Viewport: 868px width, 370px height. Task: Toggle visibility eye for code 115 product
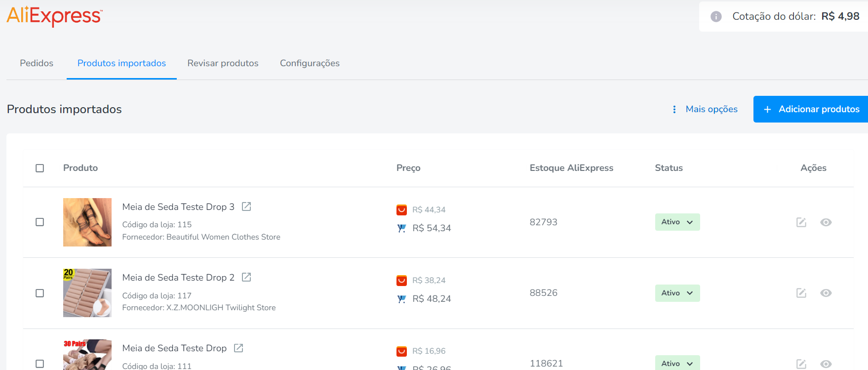point(826,222)
